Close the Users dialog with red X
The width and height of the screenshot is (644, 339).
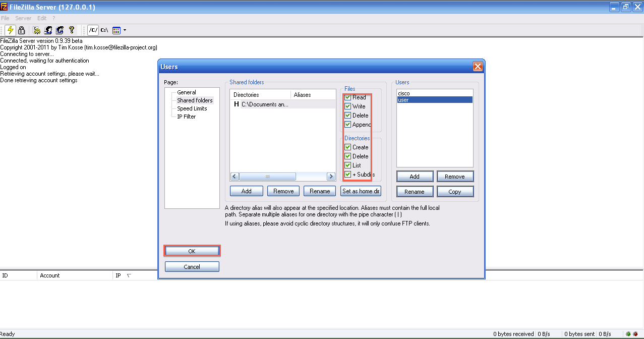tap(478, 67)
